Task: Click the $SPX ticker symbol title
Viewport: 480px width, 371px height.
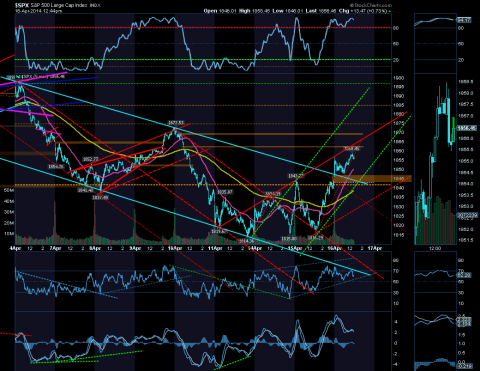Action: (22, 5)
